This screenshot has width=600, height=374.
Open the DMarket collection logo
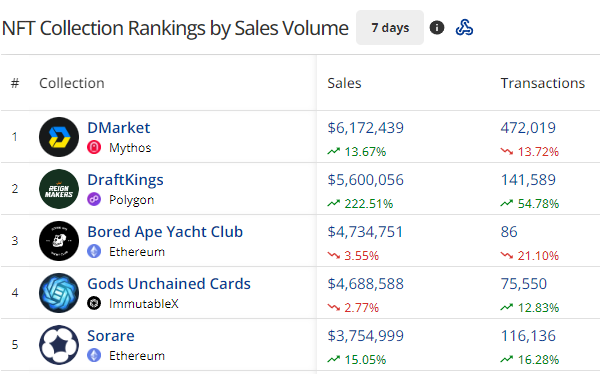(x=59, y=137)
